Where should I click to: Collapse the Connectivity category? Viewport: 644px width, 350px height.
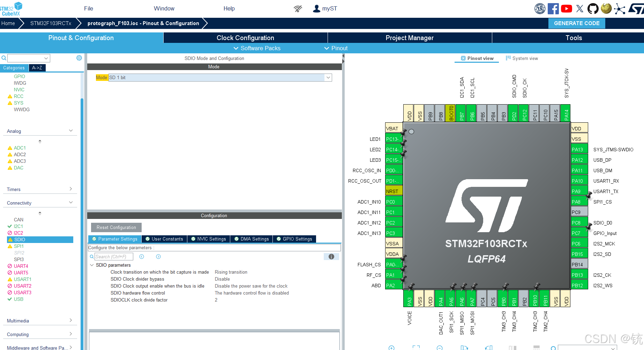71,203
